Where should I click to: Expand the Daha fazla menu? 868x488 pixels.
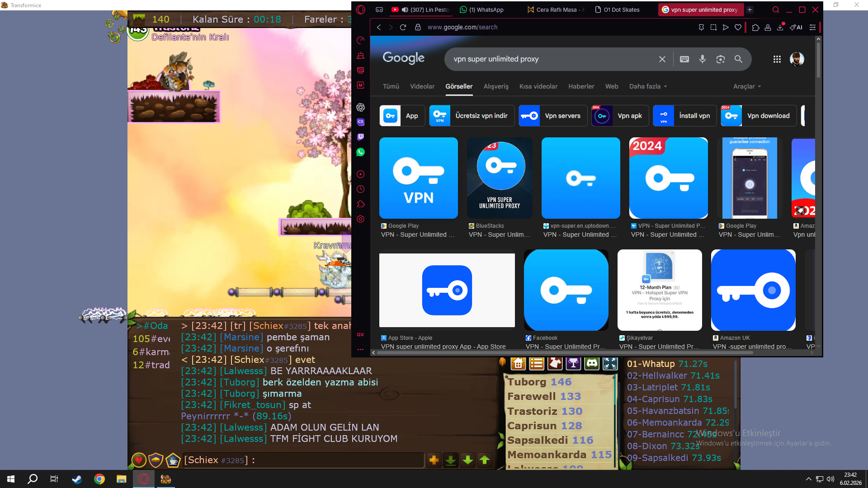coord(648,86)
